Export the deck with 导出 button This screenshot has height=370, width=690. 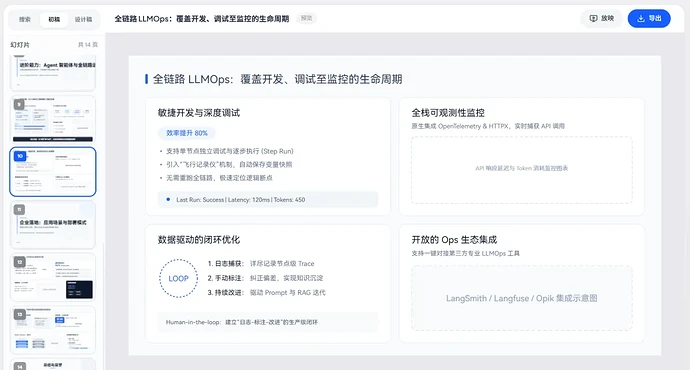coord(649,18)
